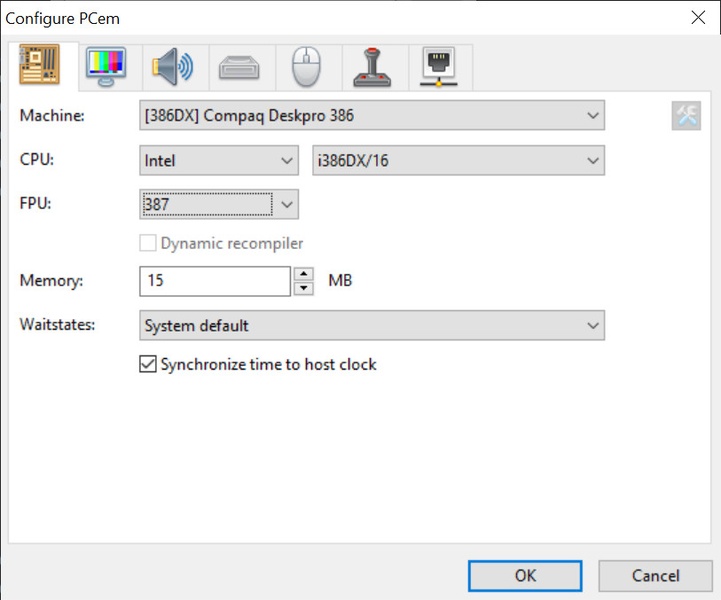
Task: Switch to the Display settings tab
Action: click(106, 67)
